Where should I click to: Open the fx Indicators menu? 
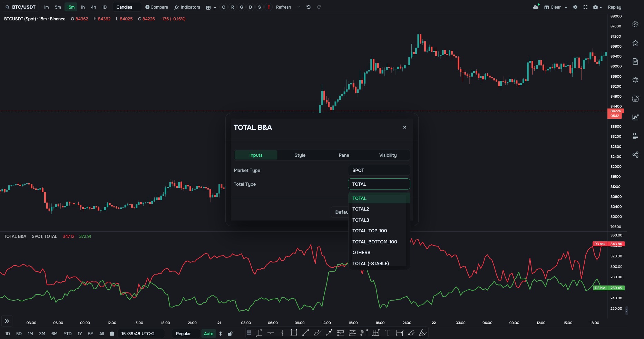187,7
